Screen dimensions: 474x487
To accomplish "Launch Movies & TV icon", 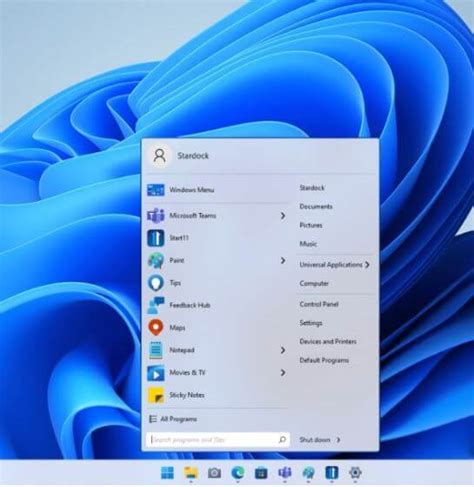I will pos(156,373).
